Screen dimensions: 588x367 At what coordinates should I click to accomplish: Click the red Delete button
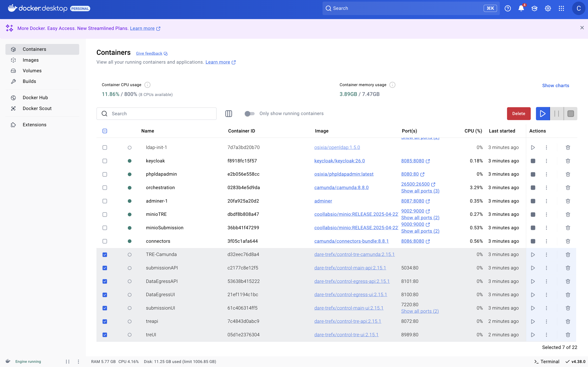(x=518, y=114)
